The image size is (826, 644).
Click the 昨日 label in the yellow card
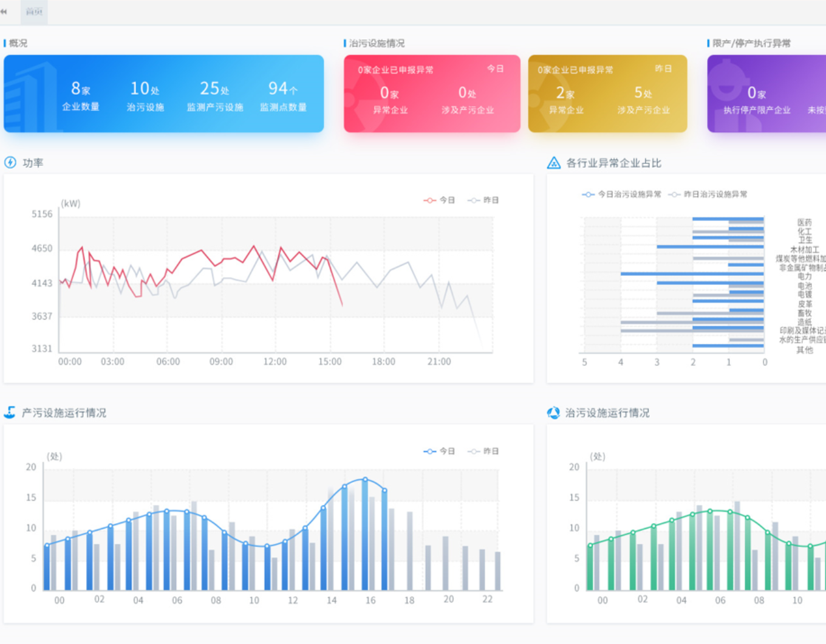(663, 69)
